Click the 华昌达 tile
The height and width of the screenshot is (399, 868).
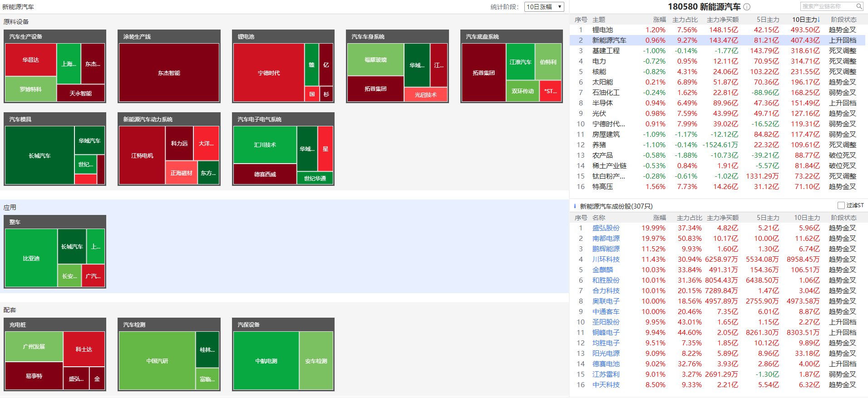31,60
